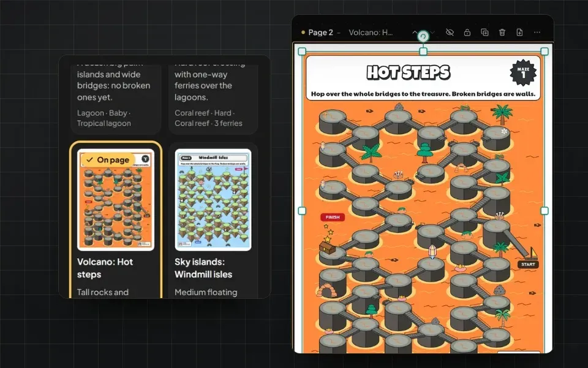Image resolution: width=588 pixels, height=368 pixels.
Task: Click the top-left selection handle
Action: [302, 52]
